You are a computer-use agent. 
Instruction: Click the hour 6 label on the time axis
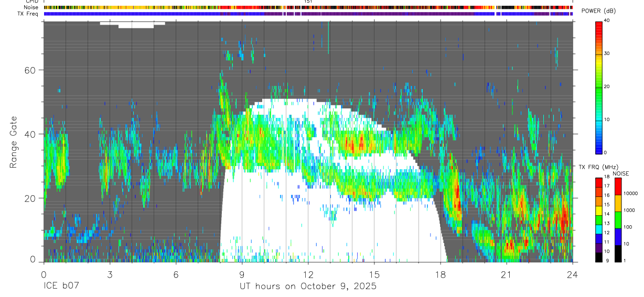(176, 274)
